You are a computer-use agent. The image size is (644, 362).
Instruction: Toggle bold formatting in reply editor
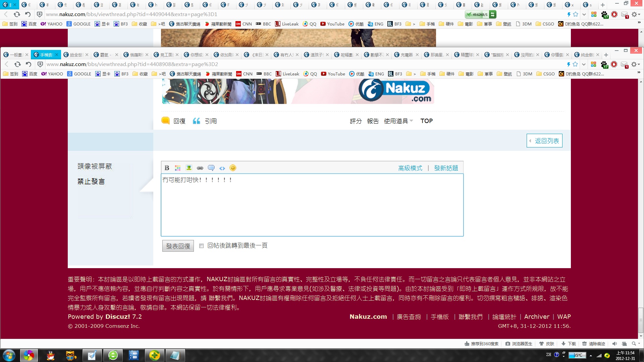point(167,168)
